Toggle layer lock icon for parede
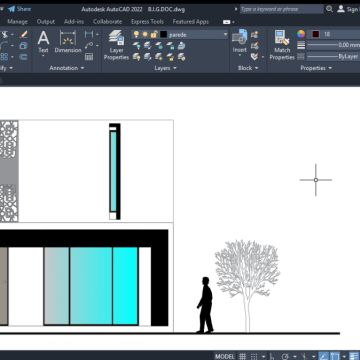 154,35
